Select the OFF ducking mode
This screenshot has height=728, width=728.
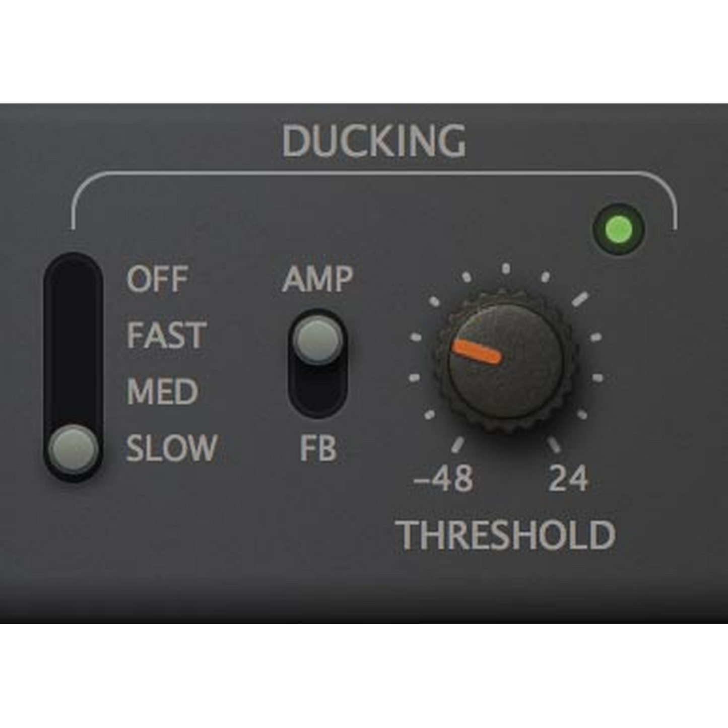(157, 279)
